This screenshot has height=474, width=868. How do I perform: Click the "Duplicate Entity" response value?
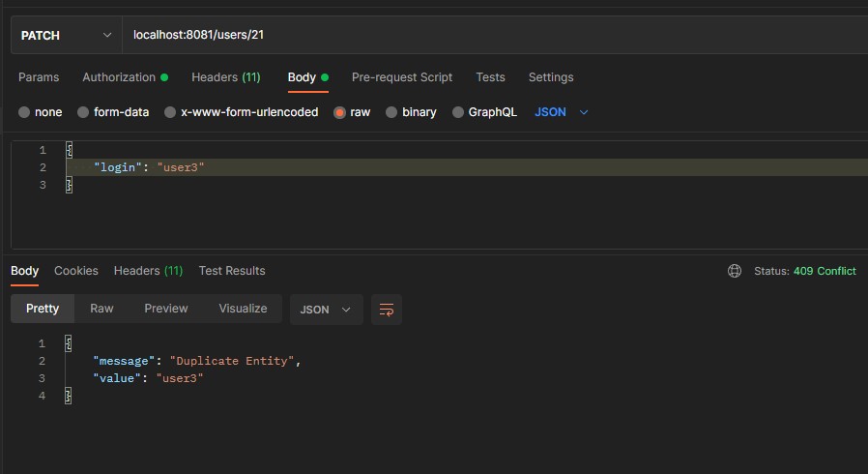[x=232, y=361]
